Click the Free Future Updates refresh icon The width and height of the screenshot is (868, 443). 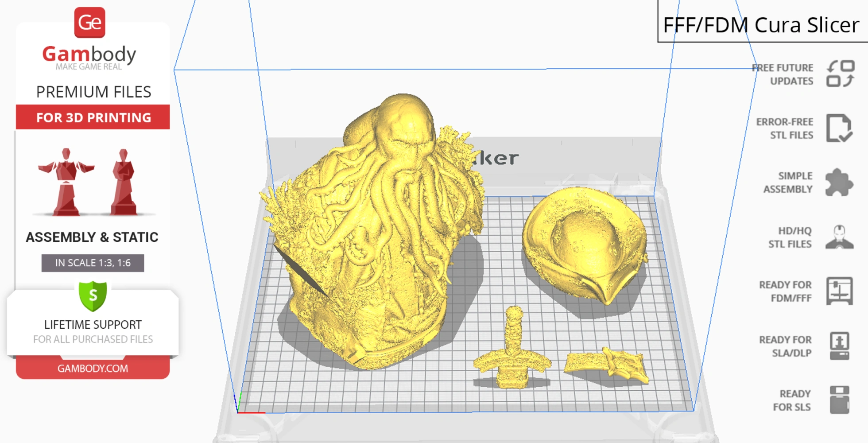coord(840,74)
